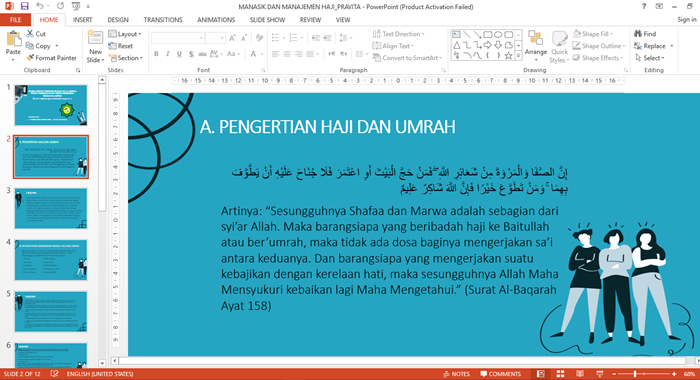
Task: Increase the list indent level
Action: pyautogui.click(x=327, y=38)
